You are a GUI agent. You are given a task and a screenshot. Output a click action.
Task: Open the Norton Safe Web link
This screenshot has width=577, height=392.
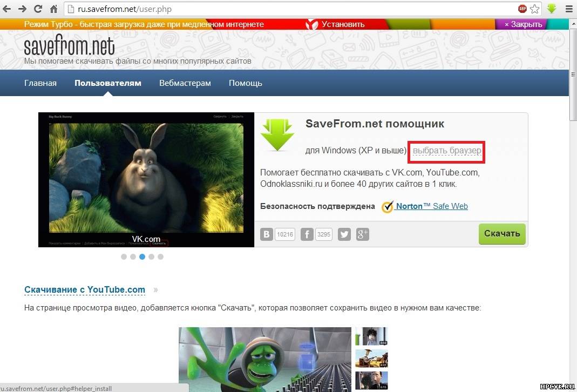pyautogui.click(x=432, y=206)
